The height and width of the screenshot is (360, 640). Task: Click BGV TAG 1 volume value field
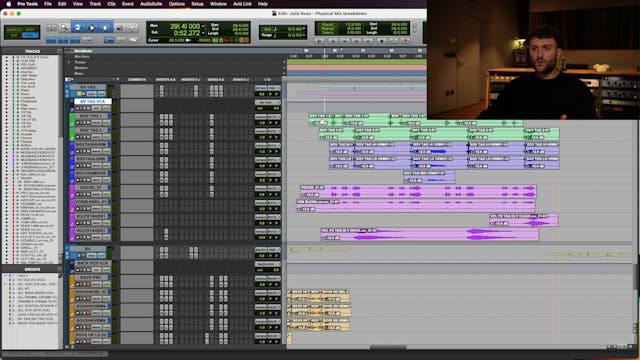[262, 122]
